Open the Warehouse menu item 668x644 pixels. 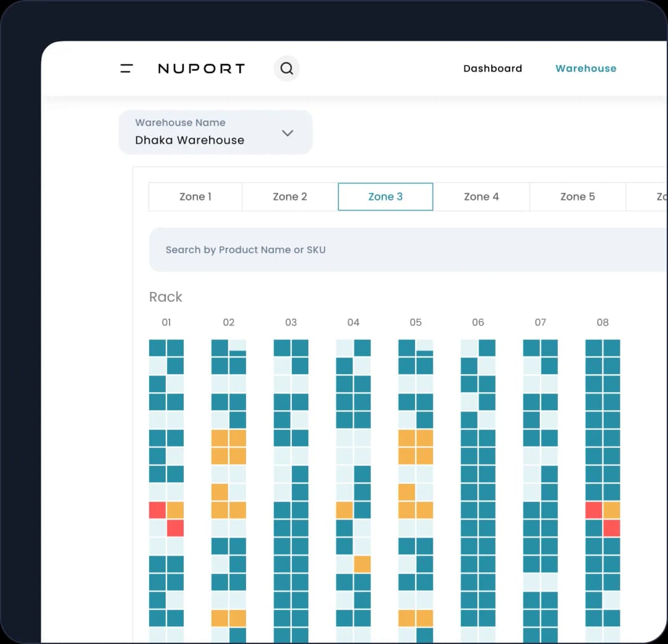click(586, 68)
